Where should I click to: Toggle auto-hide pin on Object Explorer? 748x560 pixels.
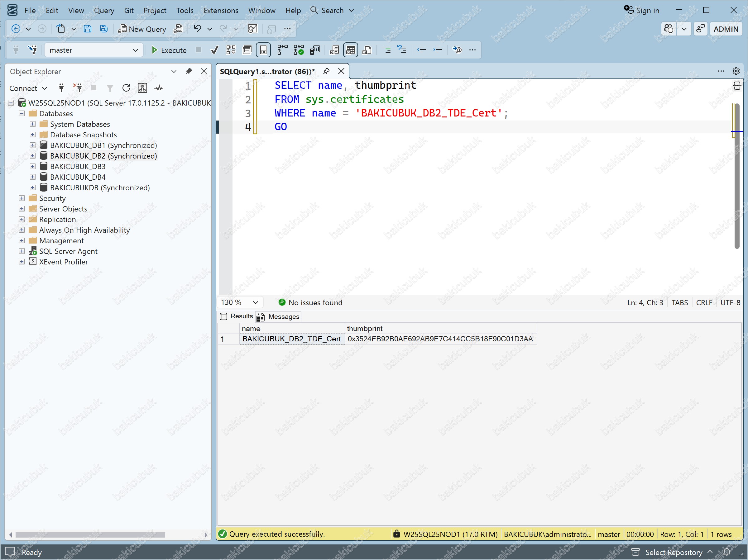coord(189,71)
